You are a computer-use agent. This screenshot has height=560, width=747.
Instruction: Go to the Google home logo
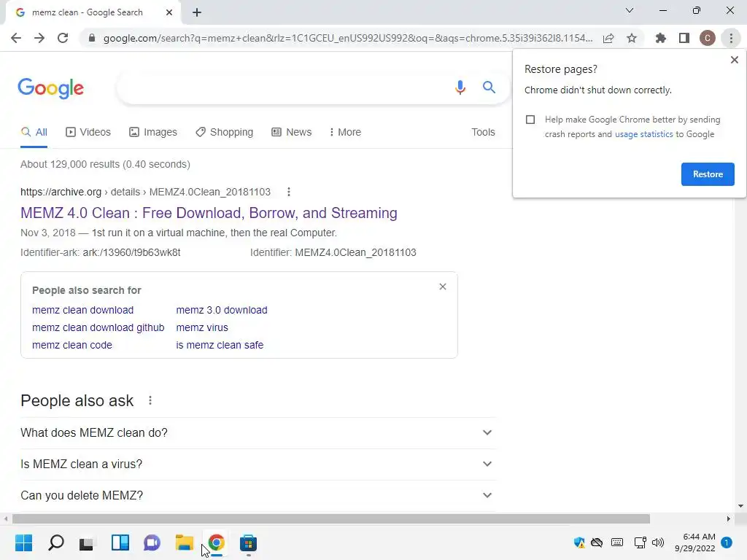[50, 88]
